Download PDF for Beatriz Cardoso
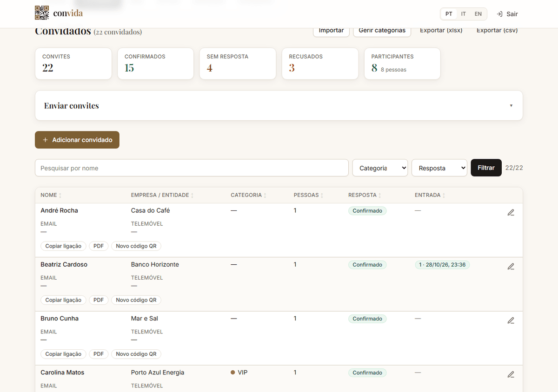Image resolution: width=558 pixels, height=392 pixels. tap(99, 300)
